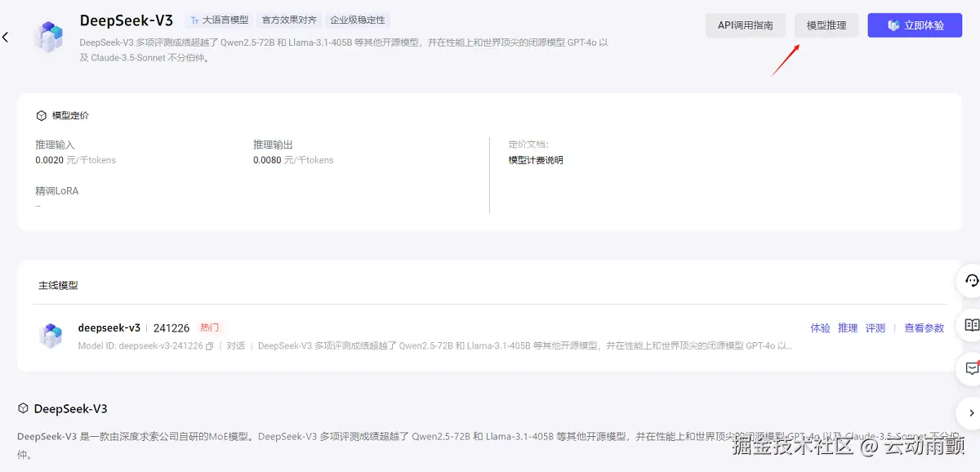Expand the side panel chevron arrow
Screen dimensions: 980x472
point(972,412)
